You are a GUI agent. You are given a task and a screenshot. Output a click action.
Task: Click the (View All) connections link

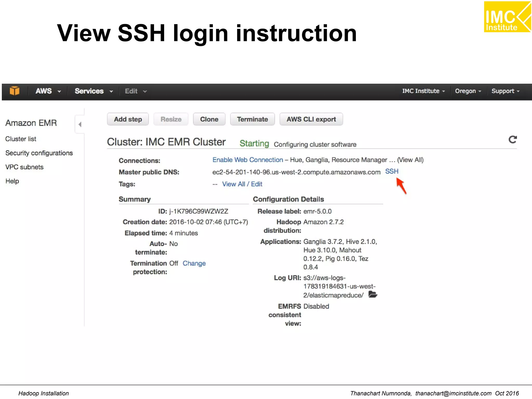(410, 160)
